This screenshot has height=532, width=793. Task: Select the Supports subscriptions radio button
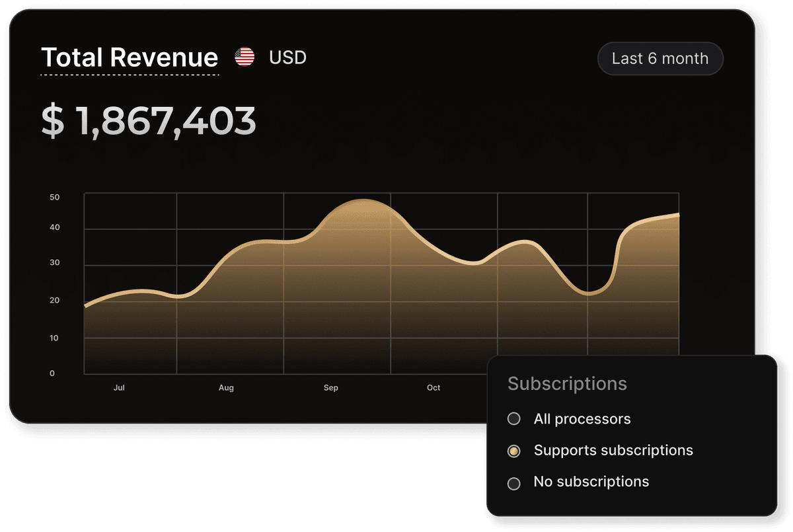click(x=514, y=450)
